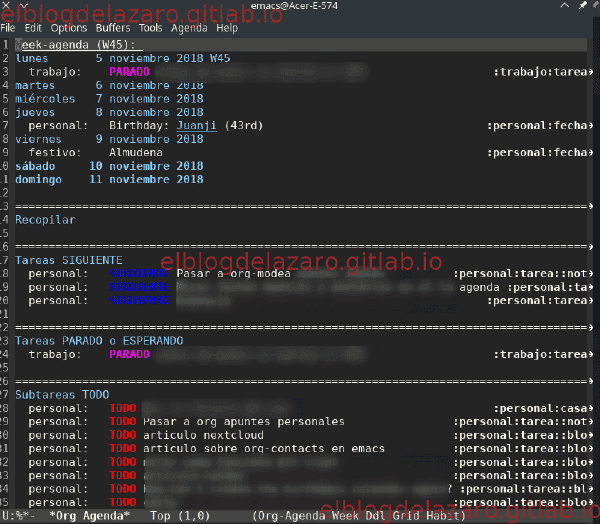This screenshot has height=524, width=600.
Task: Select the 'domingo 11 noviembre 2018' line
Action: (x=109, y=180)
